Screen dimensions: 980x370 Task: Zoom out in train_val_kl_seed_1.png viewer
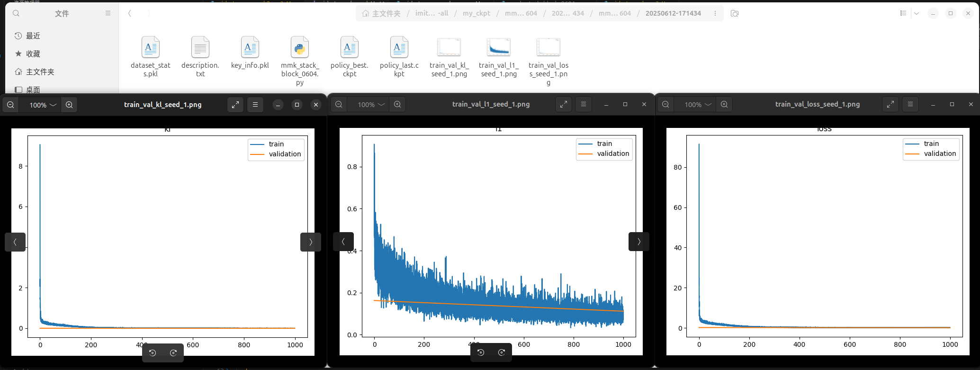10,105
